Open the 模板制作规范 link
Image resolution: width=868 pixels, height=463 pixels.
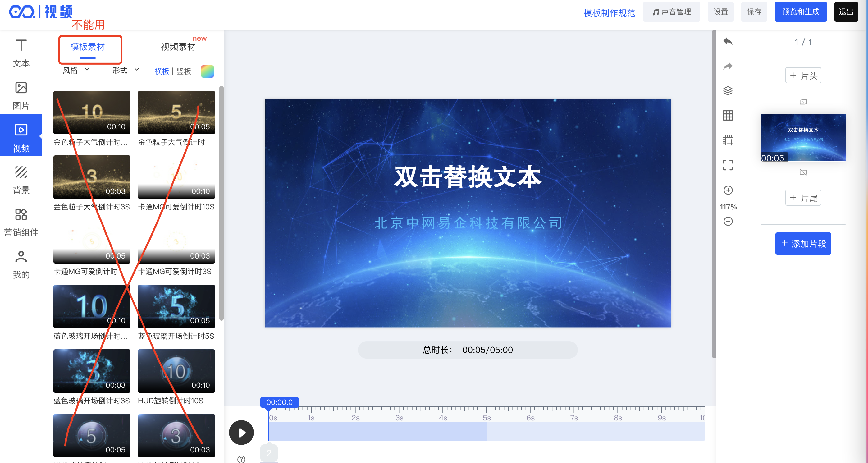click(609, 13)
